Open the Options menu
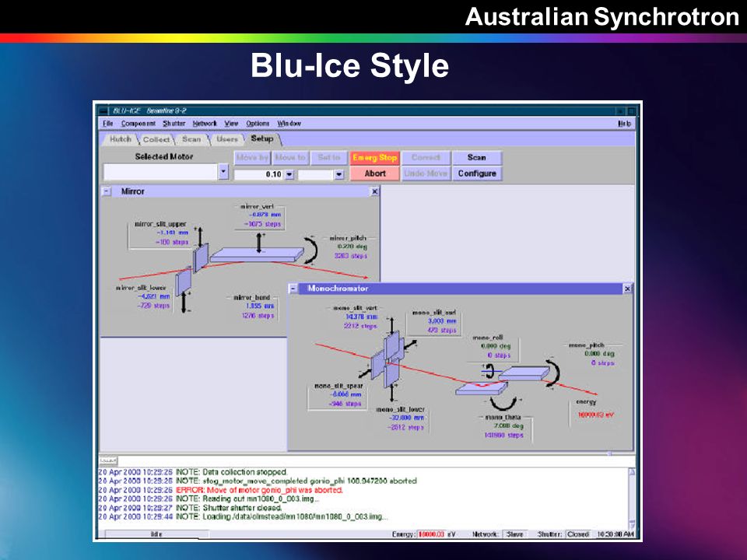 258,124
